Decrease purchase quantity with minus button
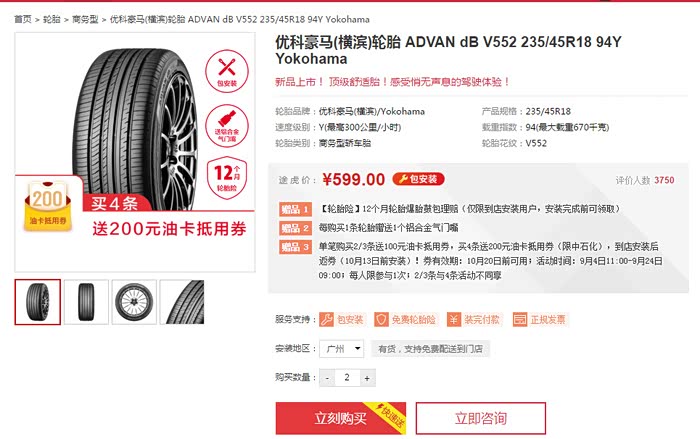700x439 pixels. click(x=327, y=378)
